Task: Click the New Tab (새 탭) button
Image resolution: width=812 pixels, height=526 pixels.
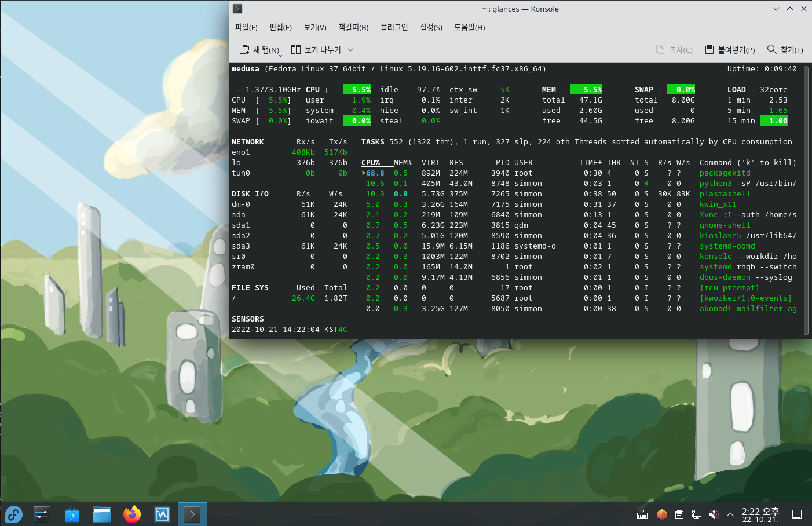Action: [x=260, y=50]
